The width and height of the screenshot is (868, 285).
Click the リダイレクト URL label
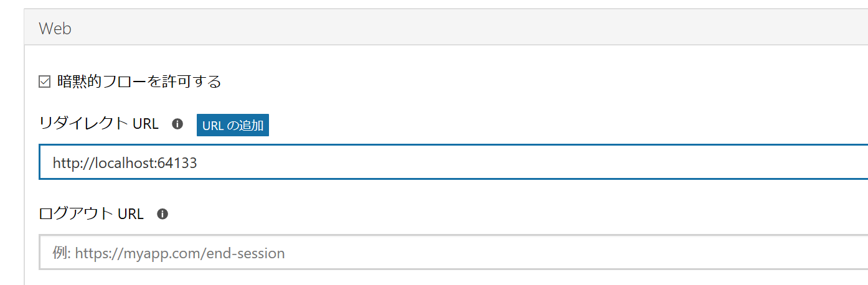coord(98,124)
